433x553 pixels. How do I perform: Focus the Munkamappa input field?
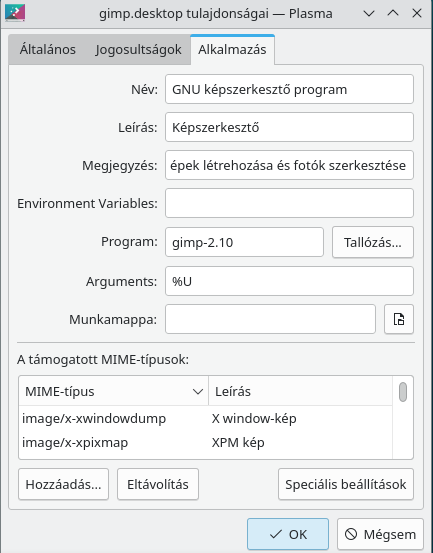270,319
